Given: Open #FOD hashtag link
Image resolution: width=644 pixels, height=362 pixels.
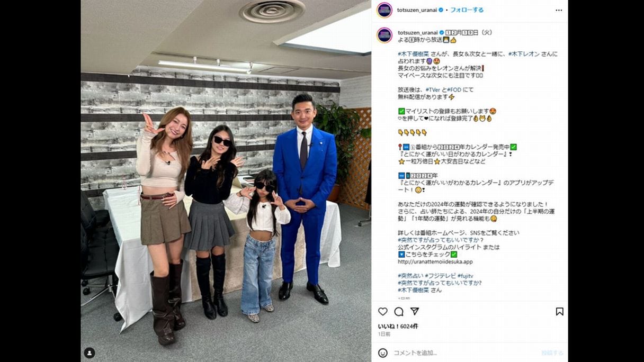Looking at the screenshot, I should [x=455, y=90].
